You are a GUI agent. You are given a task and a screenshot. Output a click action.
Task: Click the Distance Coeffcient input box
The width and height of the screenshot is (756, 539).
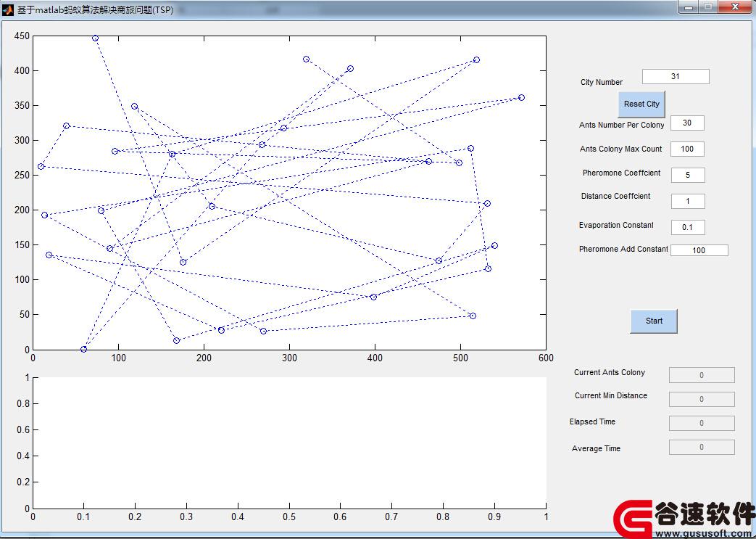click(x=688, y=201)
